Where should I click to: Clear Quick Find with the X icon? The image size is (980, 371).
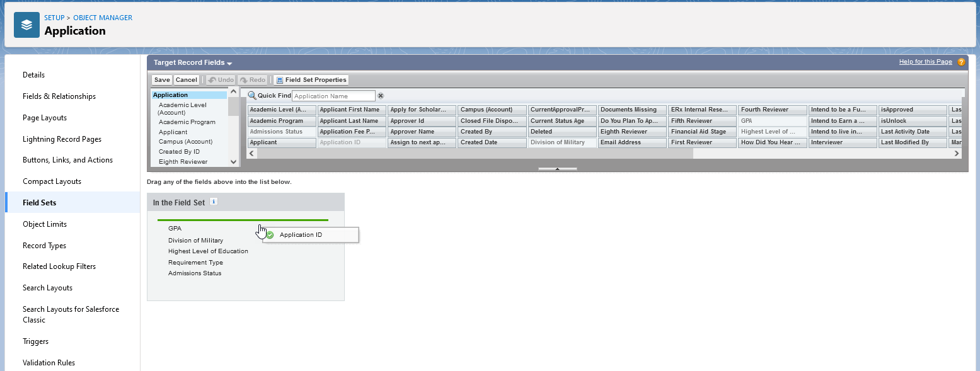[381, 96]
